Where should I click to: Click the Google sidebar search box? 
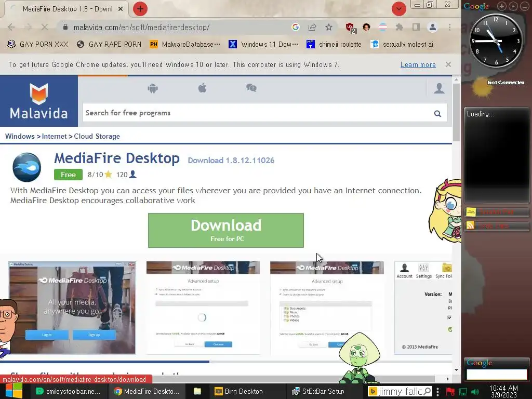[x=497, y=374]
